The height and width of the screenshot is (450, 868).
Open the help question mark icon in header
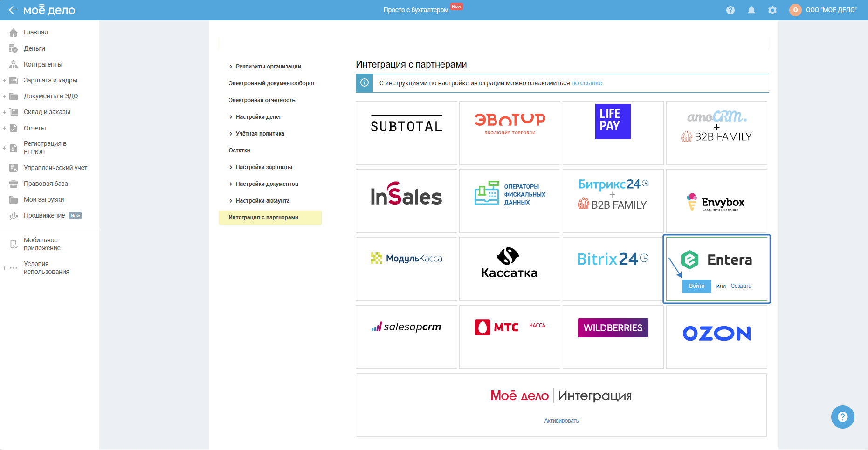click(x=730, y=10)
